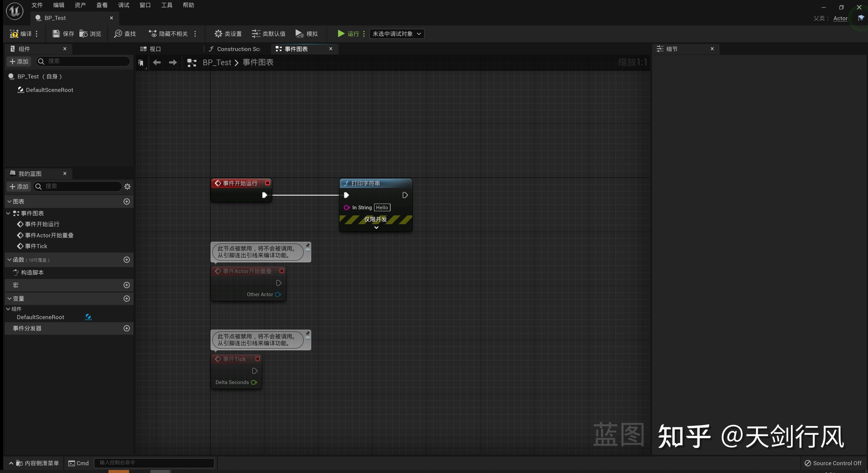Toggle Hide Unrelated (隐藏不相关) nodes

[x=168, y=34]
